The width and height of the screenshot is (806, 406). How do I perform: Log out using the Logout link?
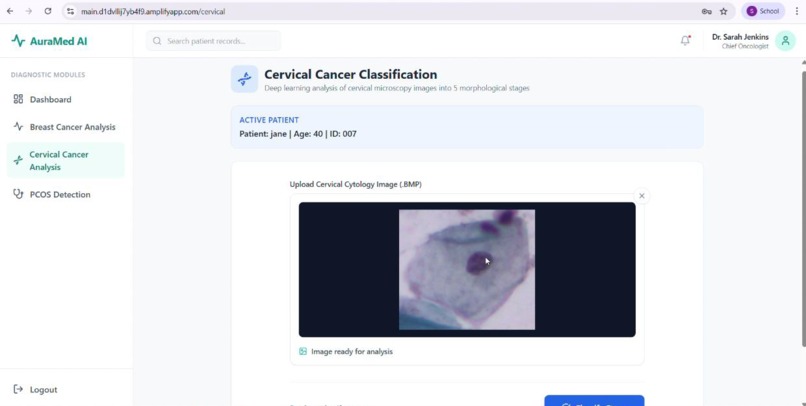pyautogui.click(x=43, y=390)
